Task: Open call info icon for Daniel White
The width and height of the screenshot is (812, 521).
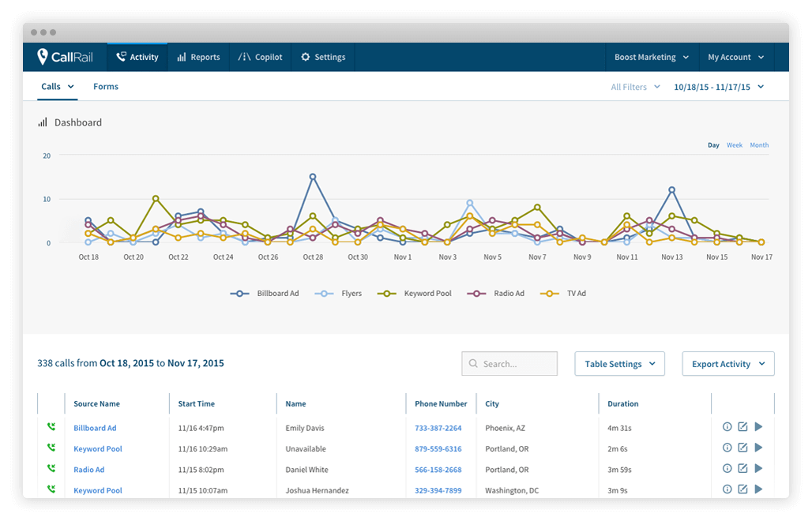Action: (x=727, y=468)
